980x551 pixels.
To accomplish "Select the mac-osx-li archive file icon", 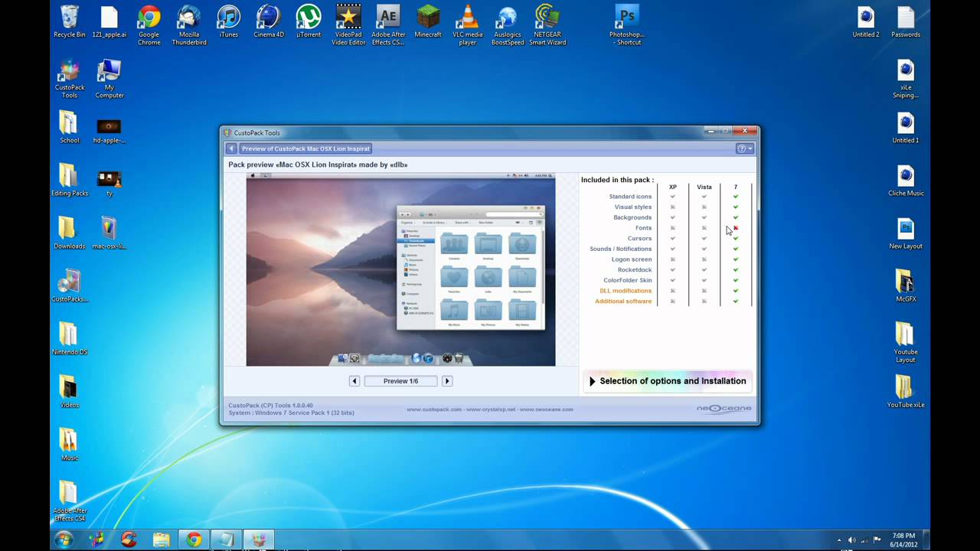I will pos(109,233).
